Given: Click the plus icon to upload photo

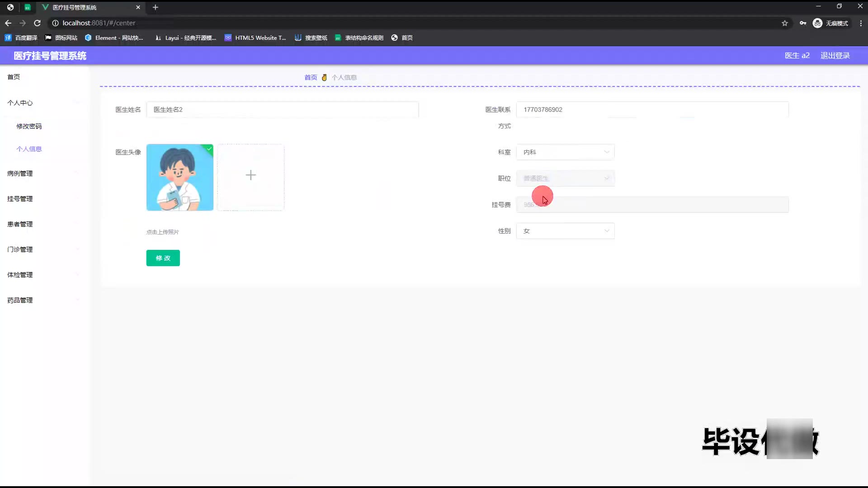Looking at the screenshot, I should click(251, 175).
